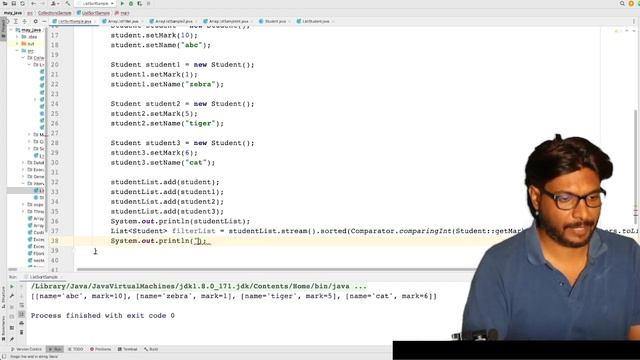Toggle soft-wrap in Run console

coord(22,305)
